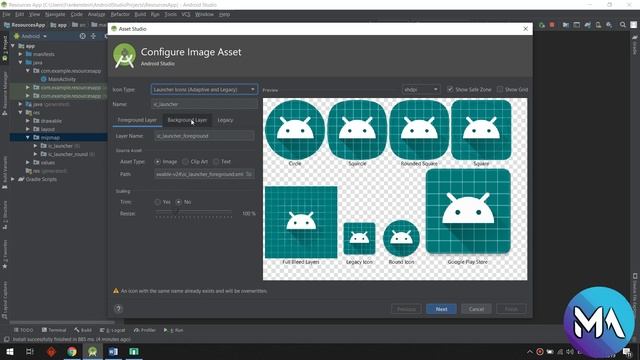The height and width of the screenshot is (360, 640).
Task: Open the Refactor menu
Action: [x=120, y=14]
